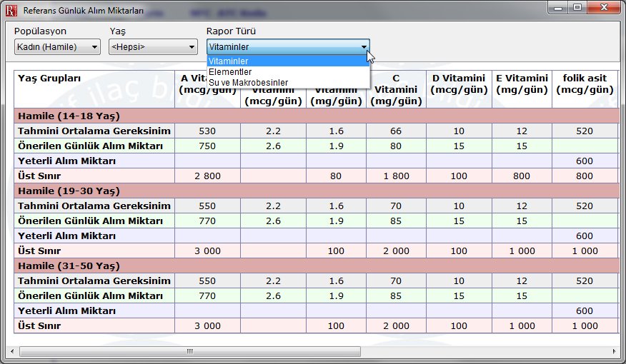Click the horizontal scrollbar left arrow

13,351
